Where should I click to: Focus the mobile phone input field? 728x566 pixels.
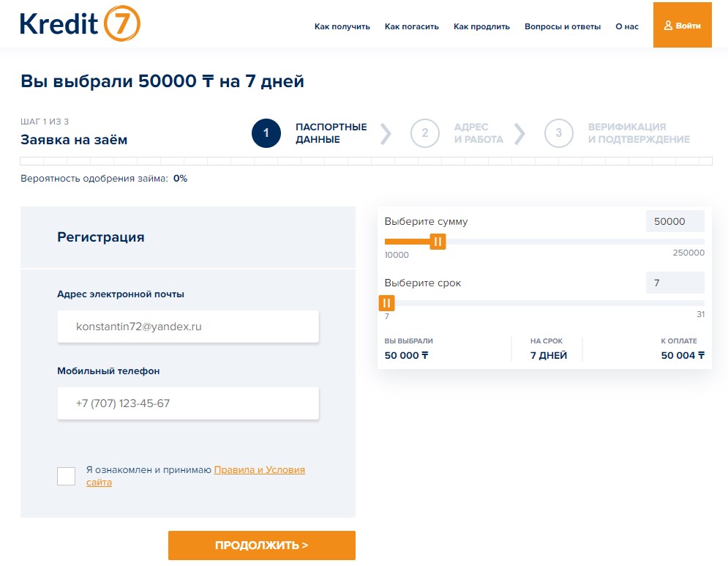coord(188,403)
